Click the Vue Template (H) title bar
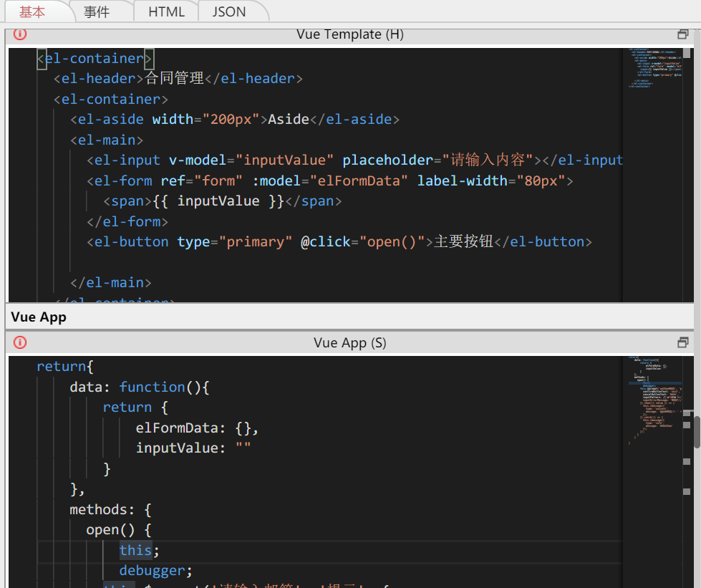Image resolution: width=701 pixels, height=588 pixels. pyautogui.click(x=349, y=34)
